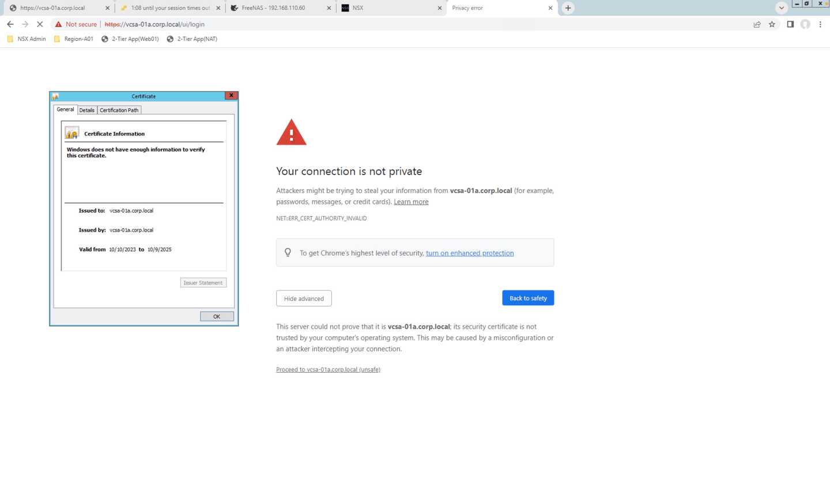Switch to the FreeNAS browser tab

coord(281,8)
